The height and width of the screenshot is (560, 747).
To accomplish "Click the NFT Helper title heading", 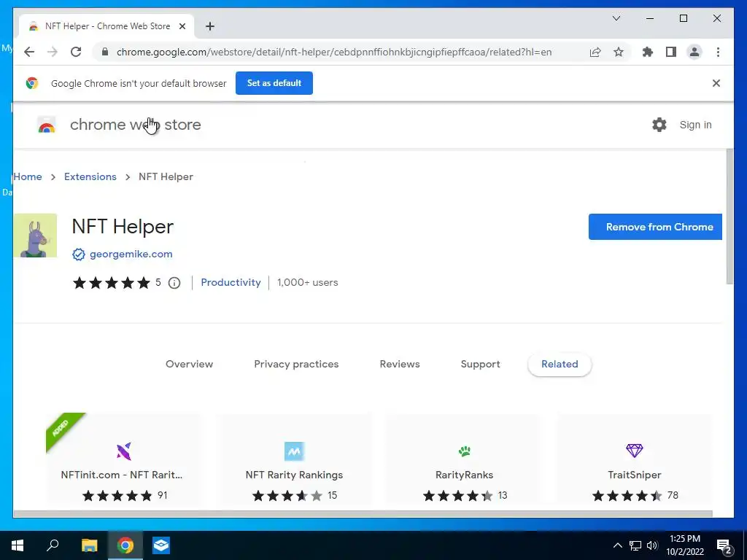I will click(123, 227).
